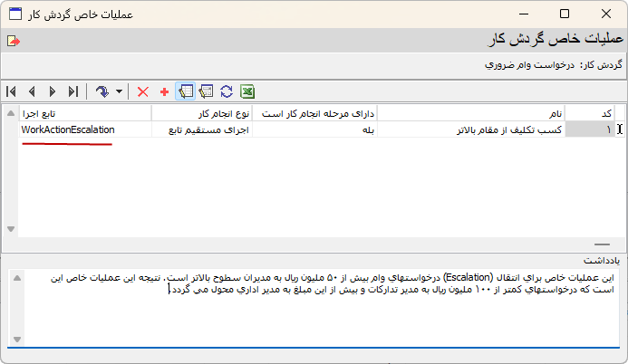This screenshot has height=364, width=628.
Task: Go to the previous record
Action: [x=32, y=91]
